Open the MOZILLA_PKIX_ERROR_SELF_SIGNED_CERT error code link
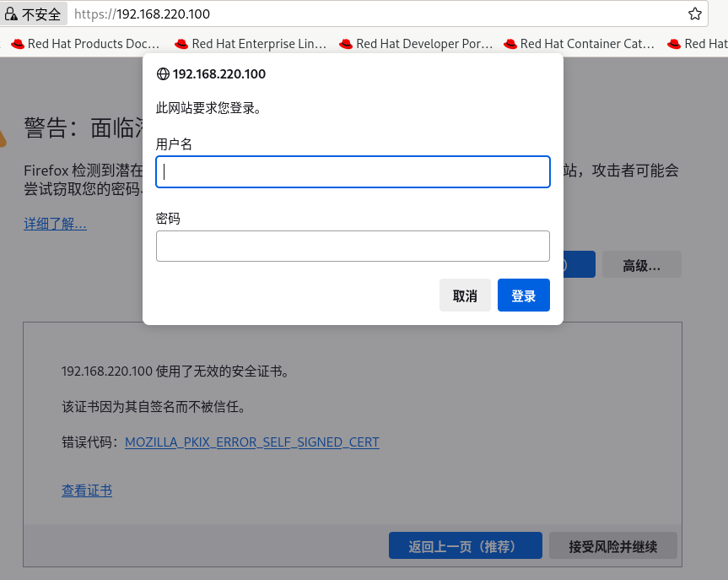 pos(252,442)
